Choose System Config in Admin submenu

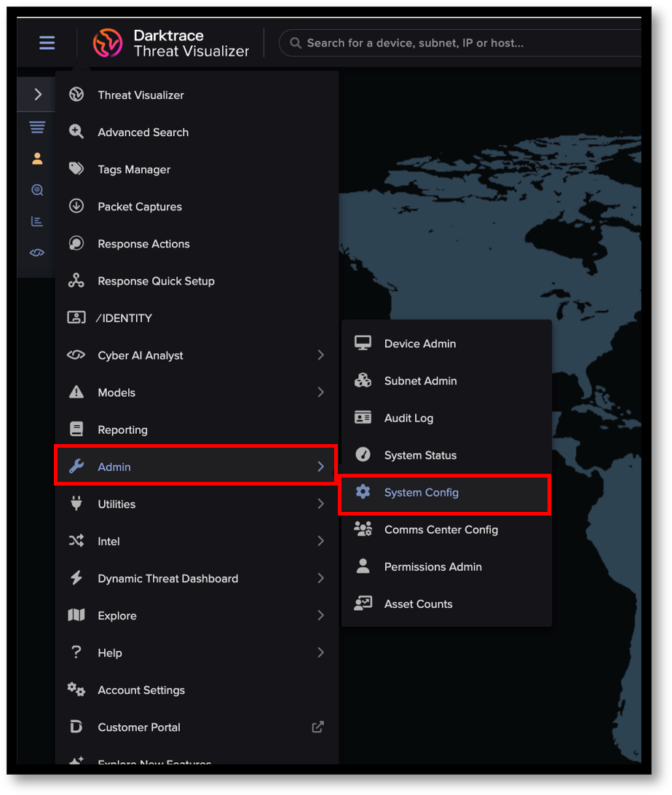(x=445, y=492)
